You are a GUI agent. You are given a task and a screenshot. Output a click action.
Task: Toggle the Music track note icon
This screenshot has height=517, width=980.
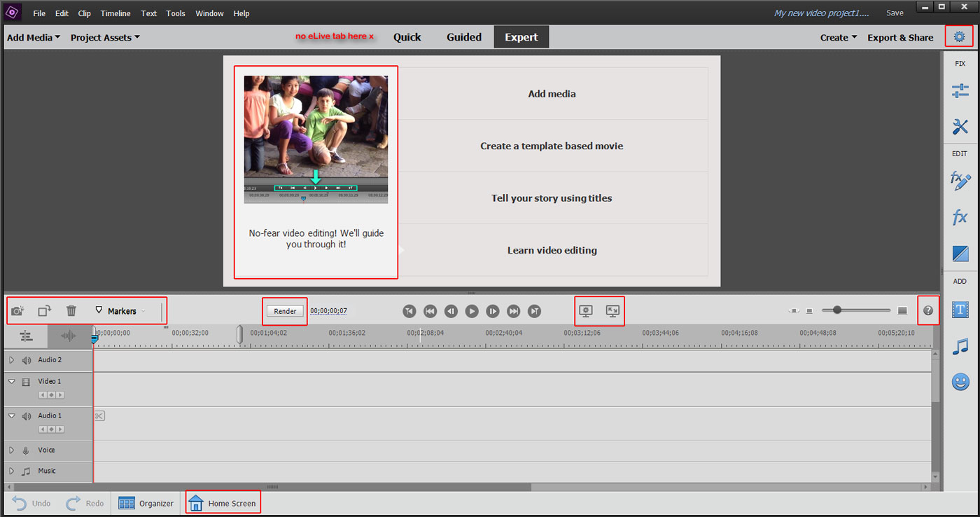pyautogui.click(x=27, y=471)
